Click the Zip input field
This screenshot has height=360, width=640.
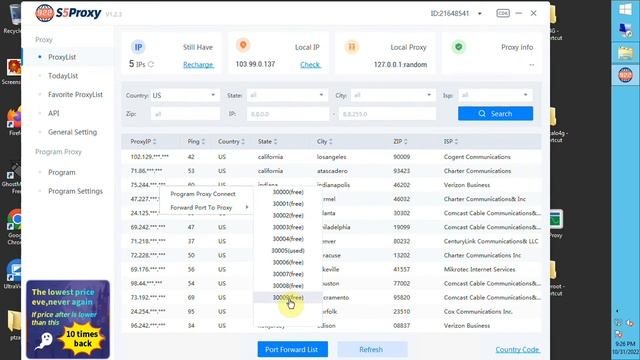tap(185, 114)
